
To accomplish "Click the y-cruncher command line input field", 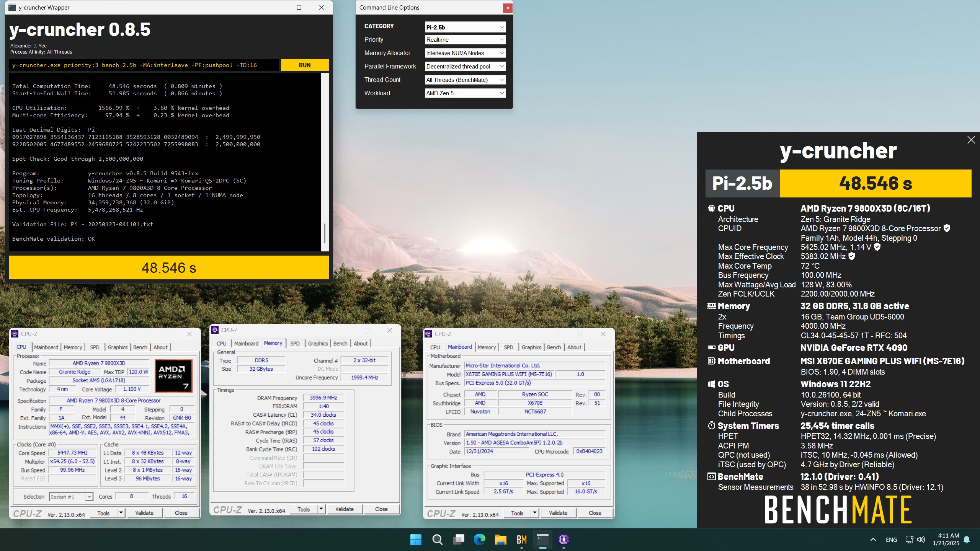I will [144, 65].
